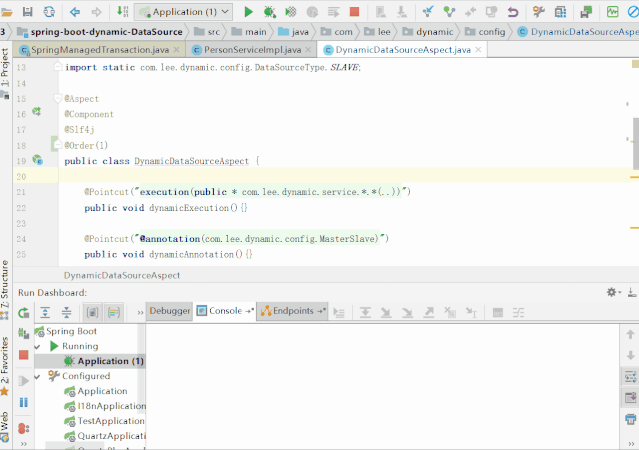Screen dimensions: 639x450
Task: Fold the annotations block at line 15
Action: tap(58, 99)
